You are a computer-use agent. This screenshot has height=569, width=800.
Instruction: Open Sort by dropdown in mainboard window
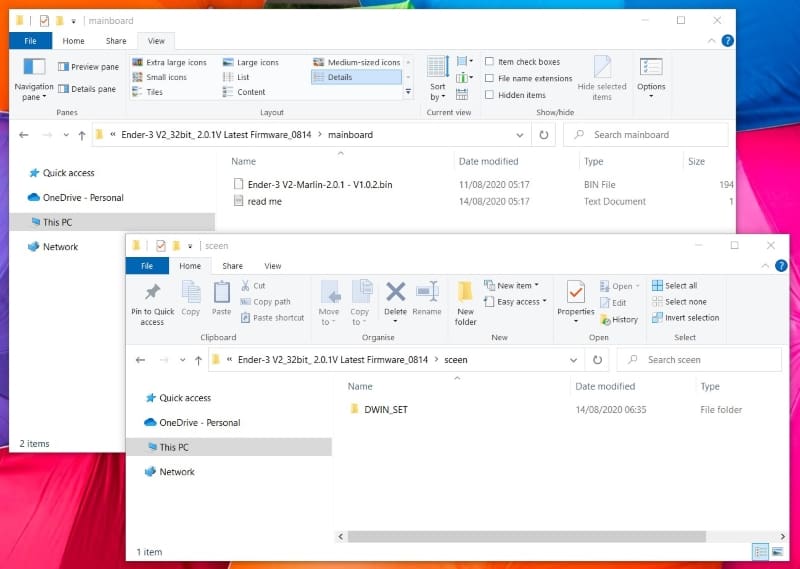pyautogui.click(x=438, y=79)
